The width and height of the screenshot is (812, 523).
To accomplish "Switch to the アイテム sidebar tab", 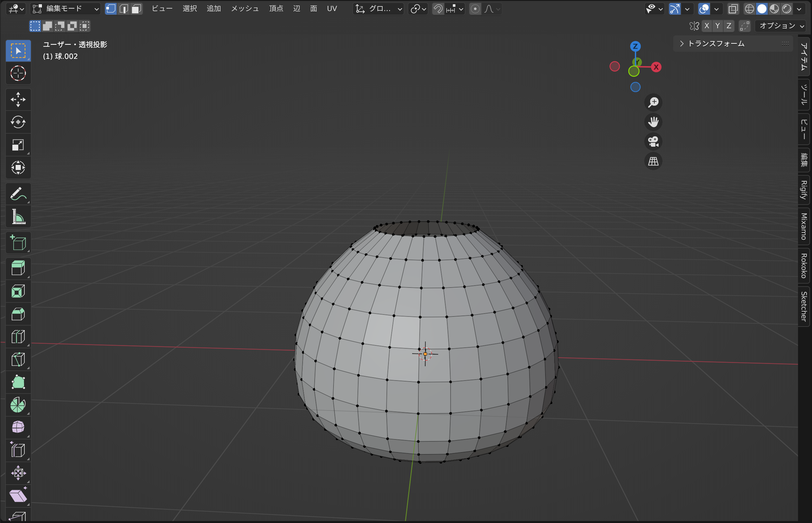I will coord(804,56).
